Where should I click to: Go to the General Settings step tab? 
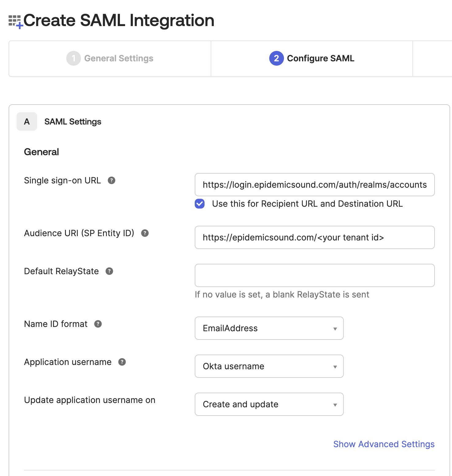[x=110, y=58]
